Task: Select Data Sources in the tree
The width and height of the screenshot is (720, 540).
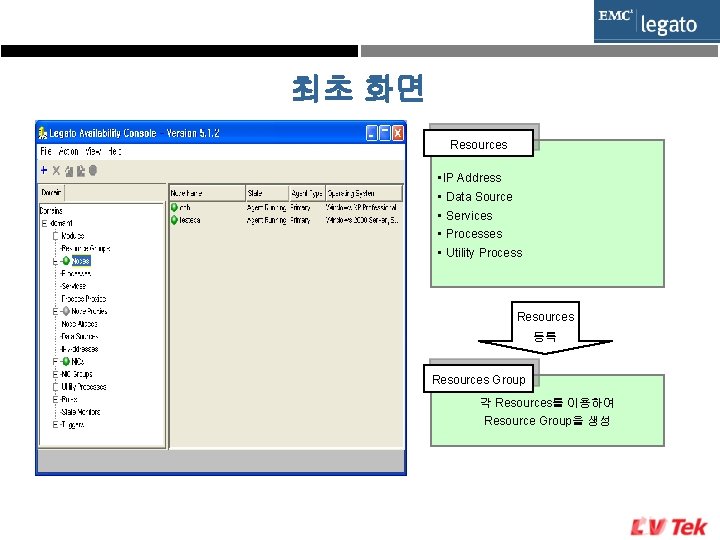Action: [79, 336]
